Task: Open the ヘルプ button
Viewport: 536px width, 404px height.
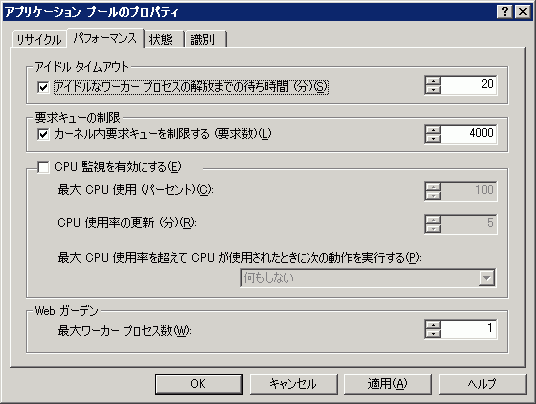Action: click(482, 384)
